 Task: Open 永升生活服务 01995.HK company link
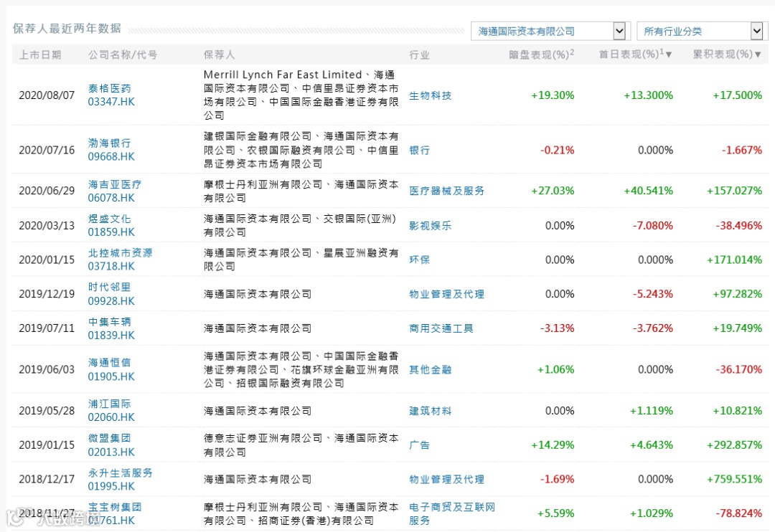click(x=120, y=479)
